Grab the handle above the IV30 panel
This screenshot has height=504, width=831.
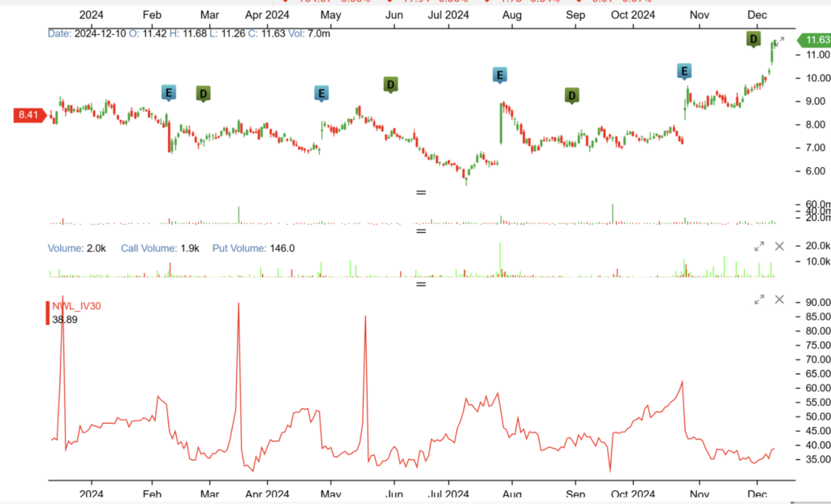point(421,285)
